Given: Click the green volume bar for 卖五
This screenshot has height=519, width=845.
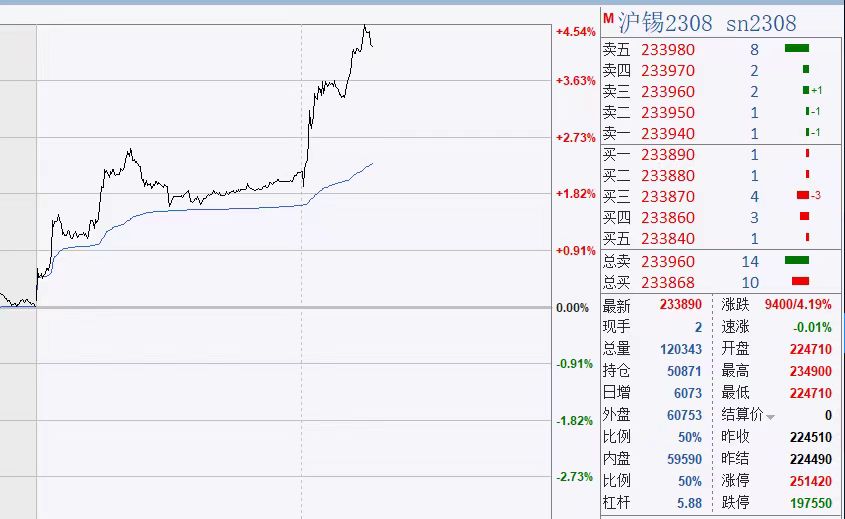Looking at the screenshot, I should coord(796,48).
